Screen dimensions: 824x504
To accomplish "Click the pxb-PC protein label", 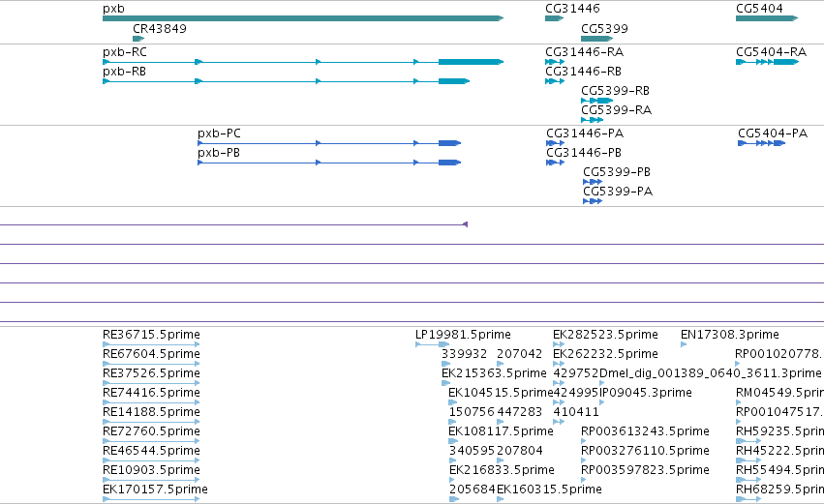I will (219, 133).
